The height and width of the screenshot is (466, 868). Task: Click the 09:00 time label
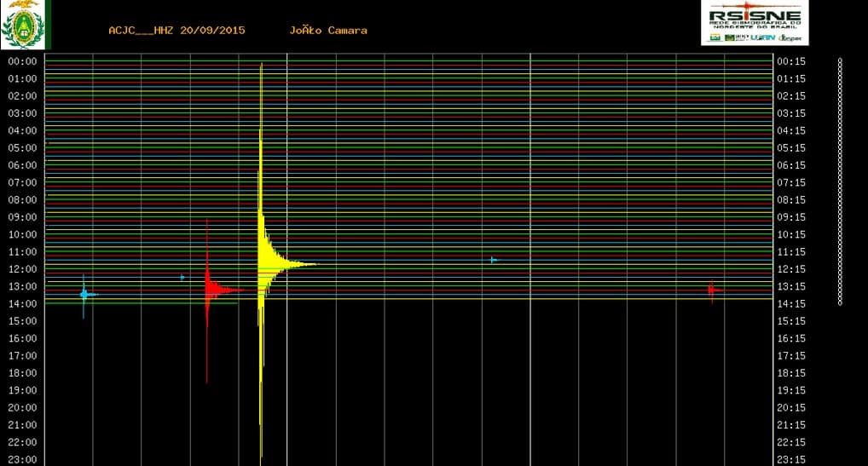23,217
